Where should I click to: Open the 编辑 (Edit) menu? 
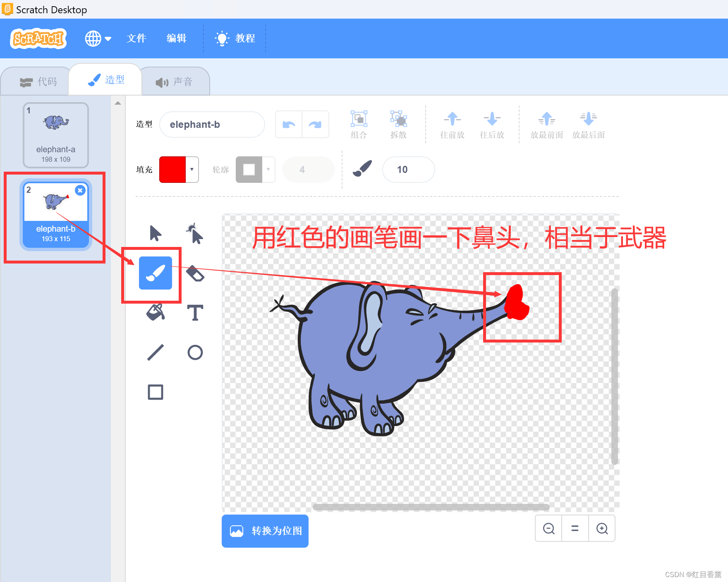[x=177, y=38]
